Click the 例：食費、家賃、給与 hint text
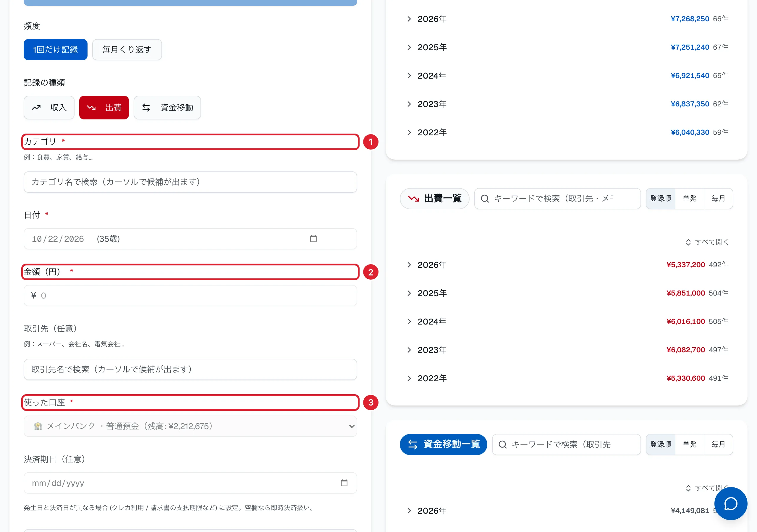The image size is (757, 532). (58, 157)
